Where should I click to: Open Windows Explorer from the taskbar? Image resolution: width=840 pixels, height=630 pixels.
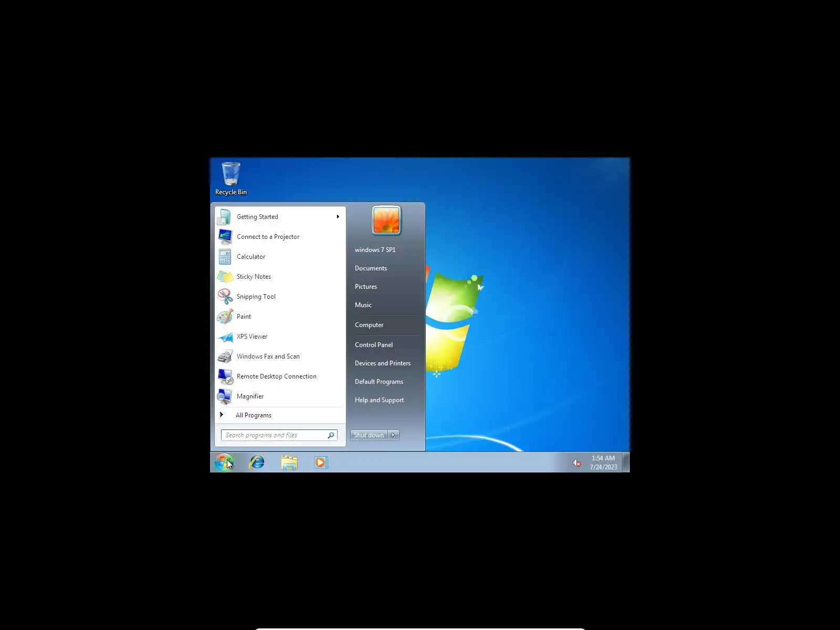click(x=289, y=463)
